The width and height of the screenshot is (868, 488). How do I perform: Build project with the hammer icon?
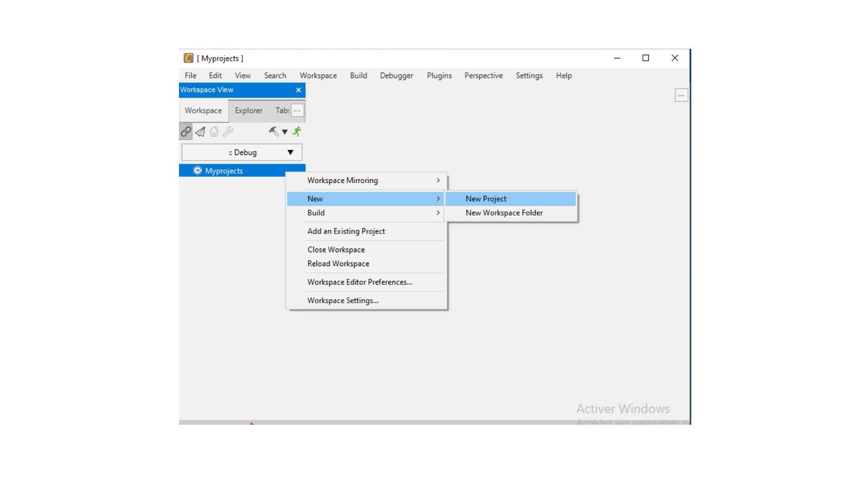tap(274, 131)
